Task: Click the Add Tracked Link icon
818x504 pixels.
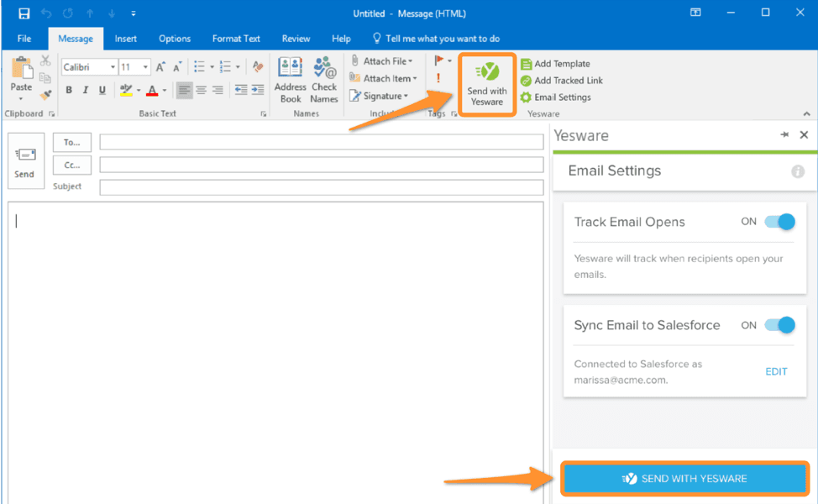Action: coord(526,81)
